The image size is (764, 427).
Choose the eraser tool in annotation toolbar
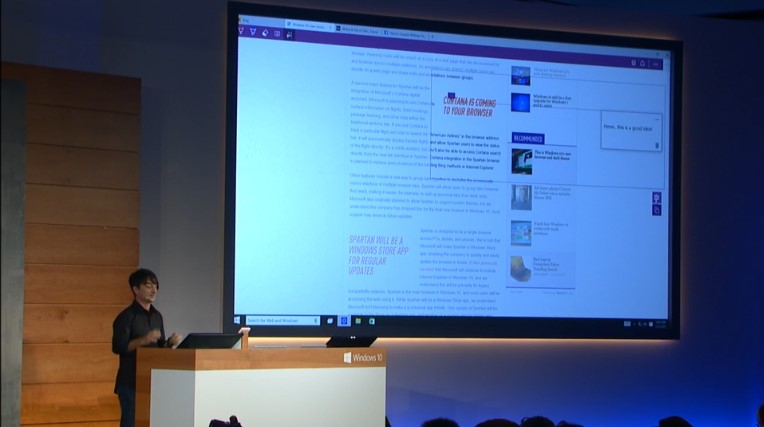[265, 33]
